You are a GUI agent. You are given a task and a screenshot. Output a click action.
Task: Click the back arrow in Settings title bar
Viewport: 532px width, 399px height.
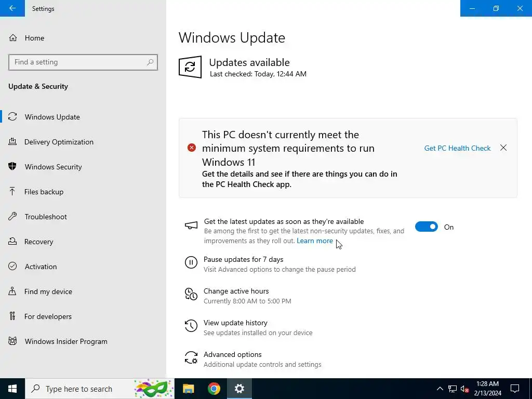coord(12,8)
